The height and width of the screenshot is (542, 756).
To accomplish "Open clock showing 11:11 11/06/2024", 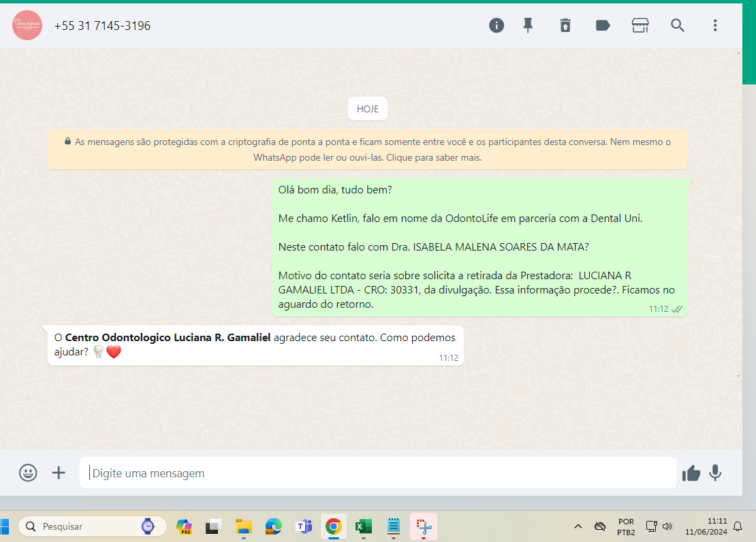I will tap(706, 526).
